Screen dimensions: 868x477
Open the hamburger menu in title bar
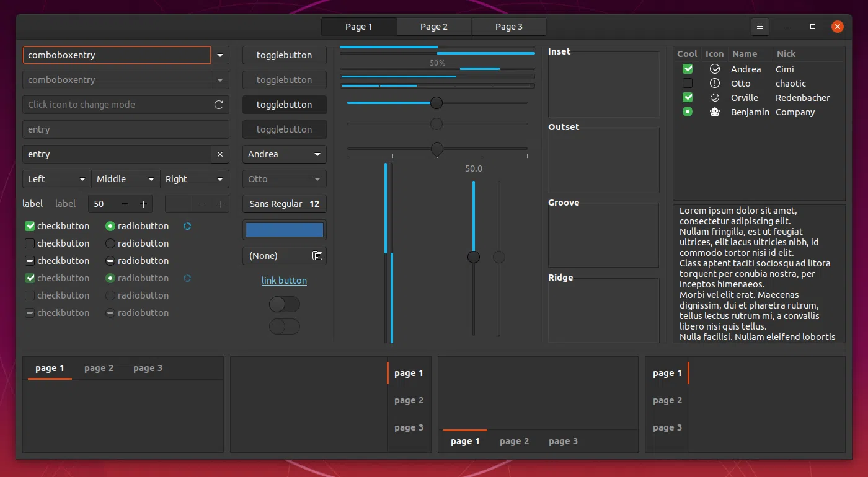[x=759, y=27]
